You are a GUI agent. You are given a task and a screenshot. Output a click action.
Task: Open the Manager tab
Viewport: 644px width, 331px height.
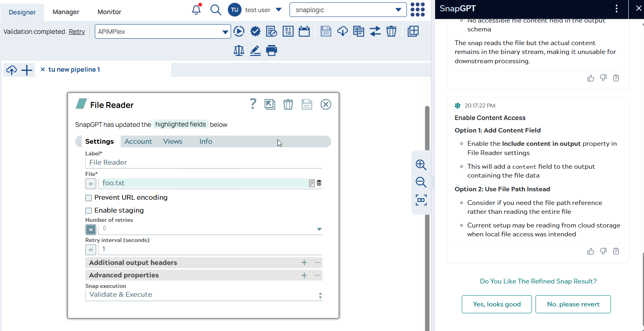click(66, 12)
